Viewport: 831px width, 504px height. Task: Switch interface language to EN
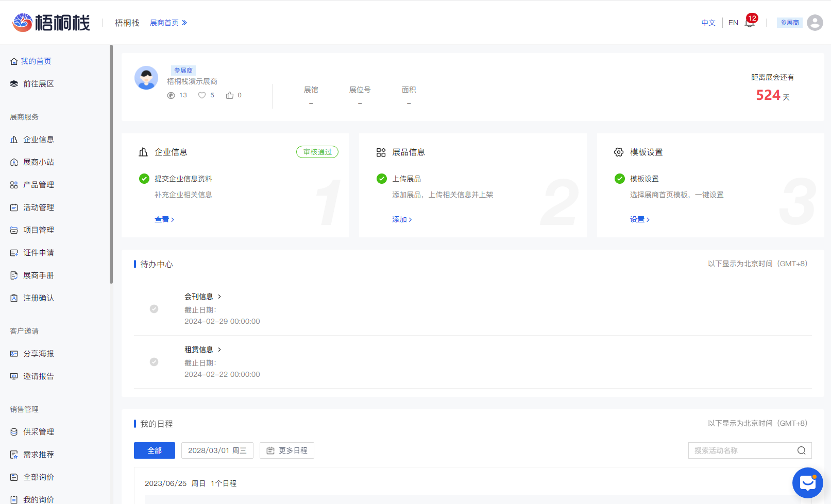pos(733,23)
